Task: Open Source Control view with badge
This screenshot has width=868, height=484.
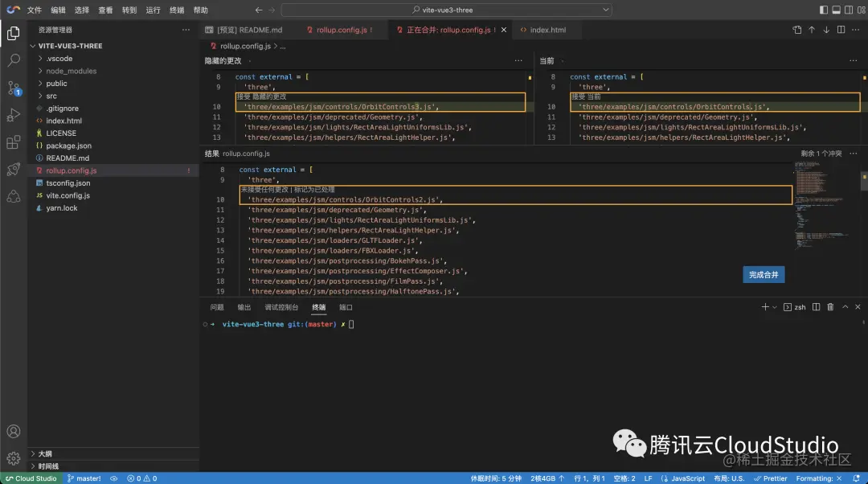Action: point(14,88)
